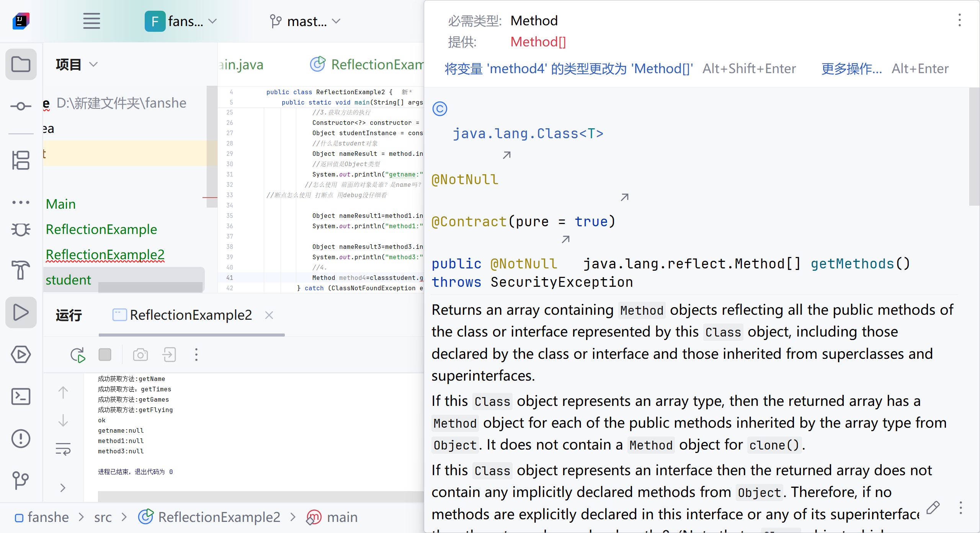This screenshot has width=980, height=533.
Task: Open the Debug tool window bug icon
Action: click(x=21, y=229)
